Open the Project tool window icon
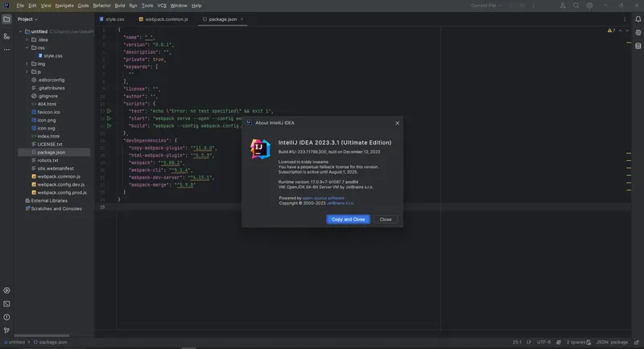This screenshot has width=644, height=349. tap(6, 19)
